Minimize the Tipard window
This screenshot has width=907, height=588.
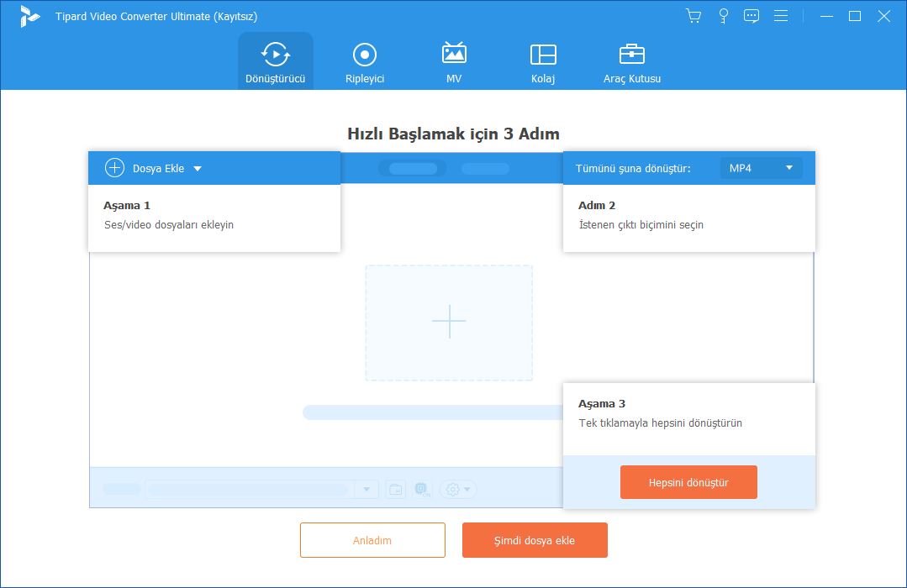[826, 16]
